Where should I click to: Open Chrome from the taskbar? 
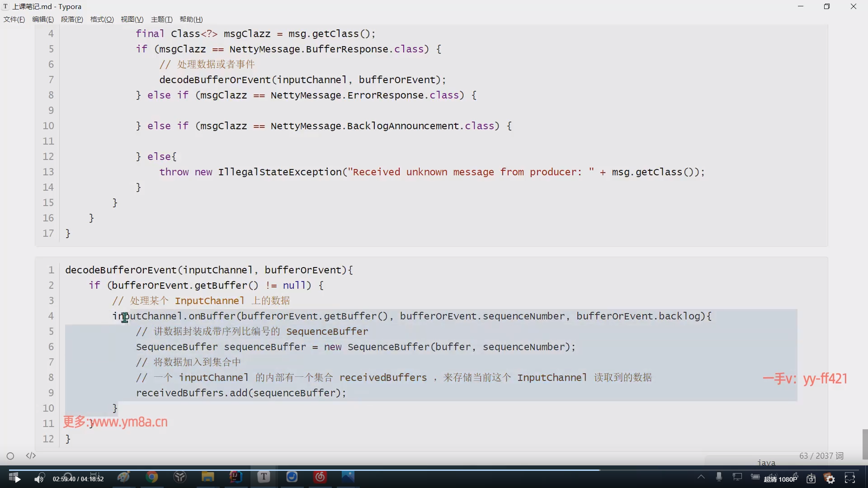pos(152,477)
